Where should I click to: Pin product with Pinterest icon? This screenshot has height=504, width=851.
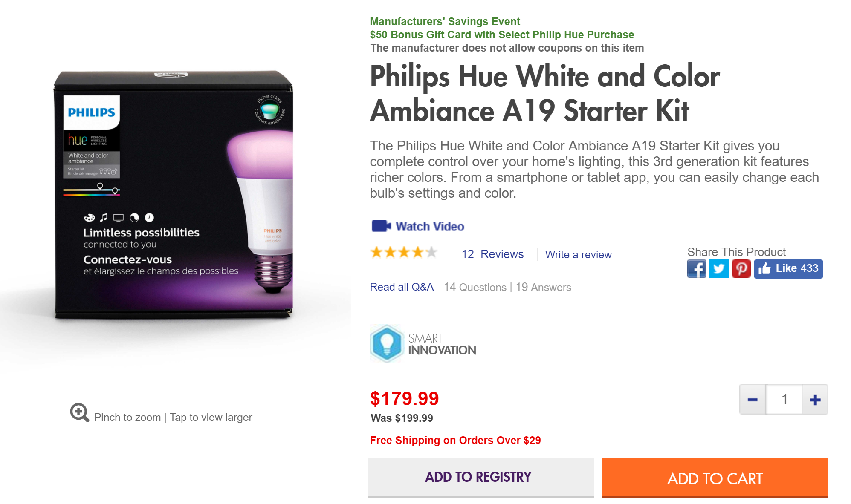point(741,269)
